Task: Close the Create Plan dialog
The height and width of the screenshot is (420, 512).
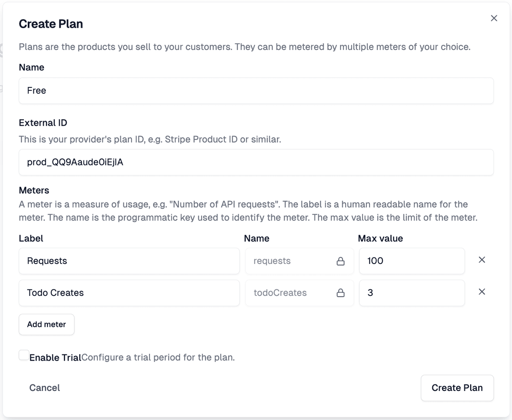Action: (x=494, y=18)
